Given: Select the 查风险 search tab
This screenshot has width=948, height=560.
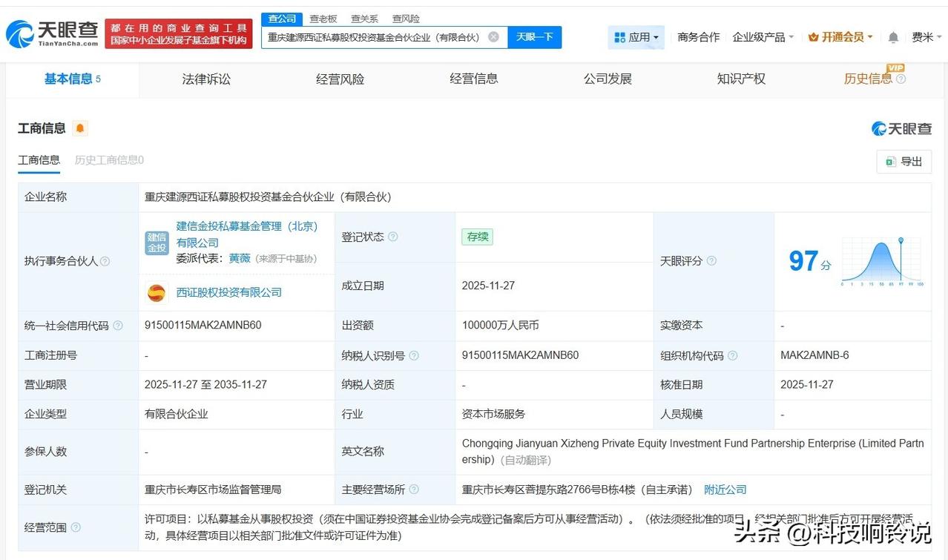Looking at the screenshot, I should pos(405,19).
